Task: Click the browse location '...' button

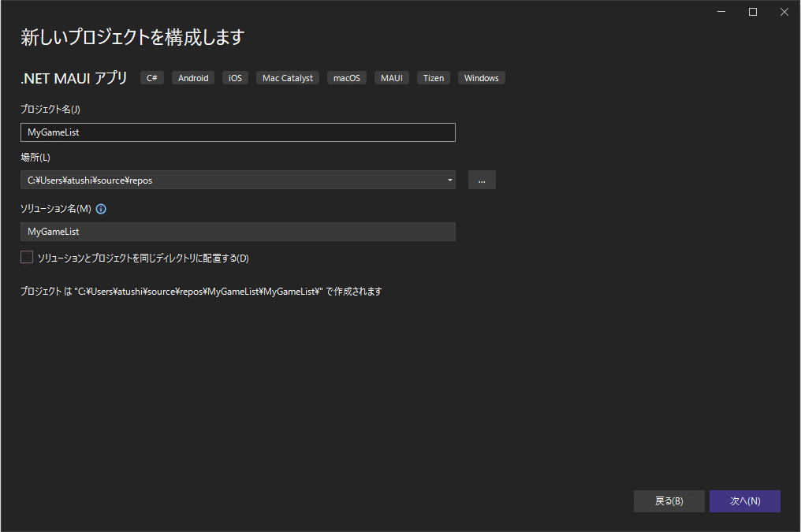Action: (x=482, y=180)
